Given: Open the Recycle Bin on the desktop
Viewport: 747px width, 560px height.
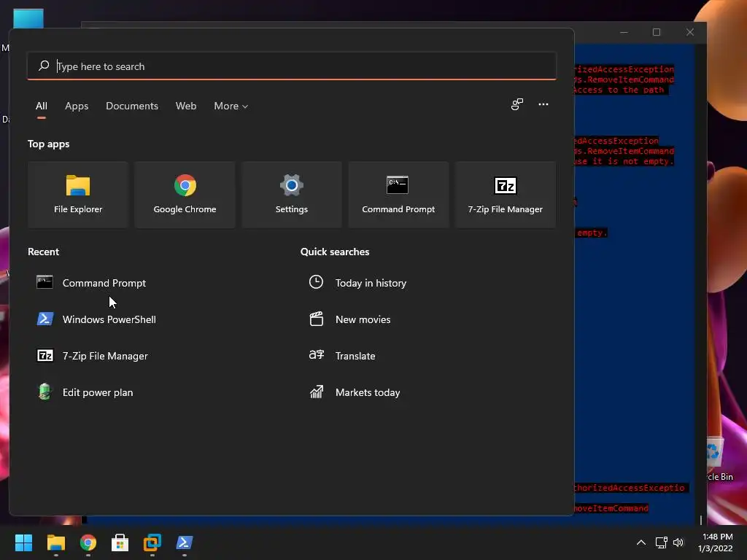Looking at the screenshot, I should (719, 458).
